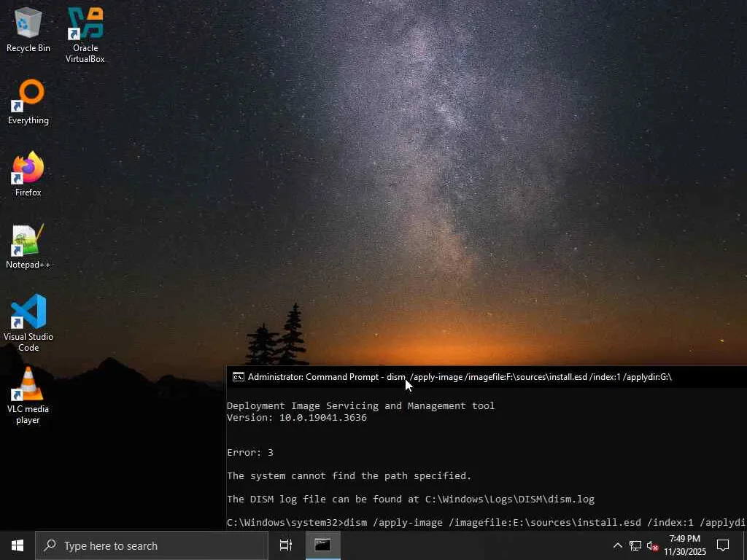Open Task View from the taskbar
This screenshot has height=560, width=747.
286,545
